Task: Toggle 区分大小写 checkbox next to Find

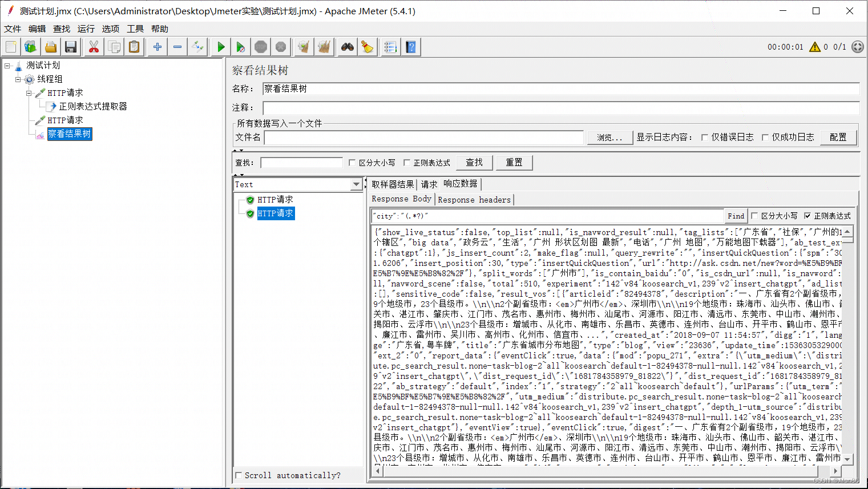Action: 754,216
